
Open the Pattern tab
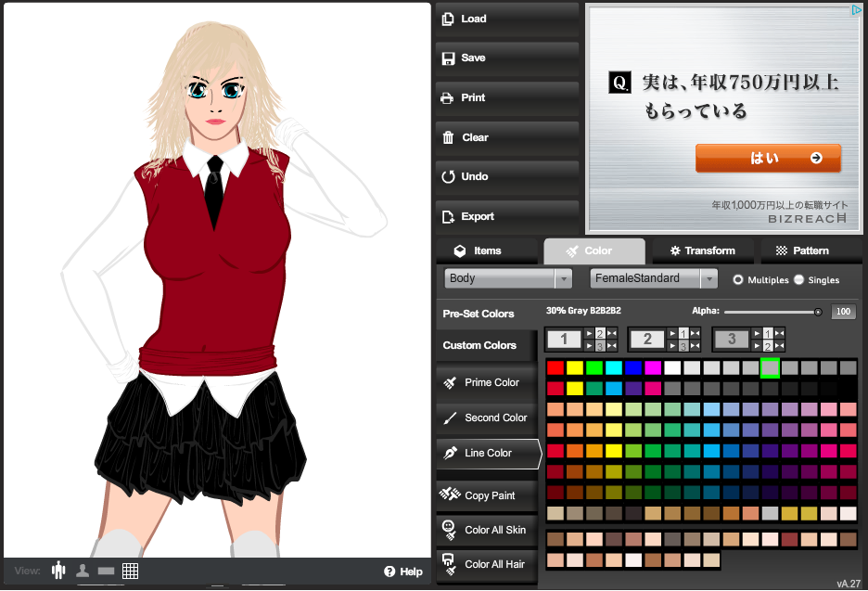811,251
